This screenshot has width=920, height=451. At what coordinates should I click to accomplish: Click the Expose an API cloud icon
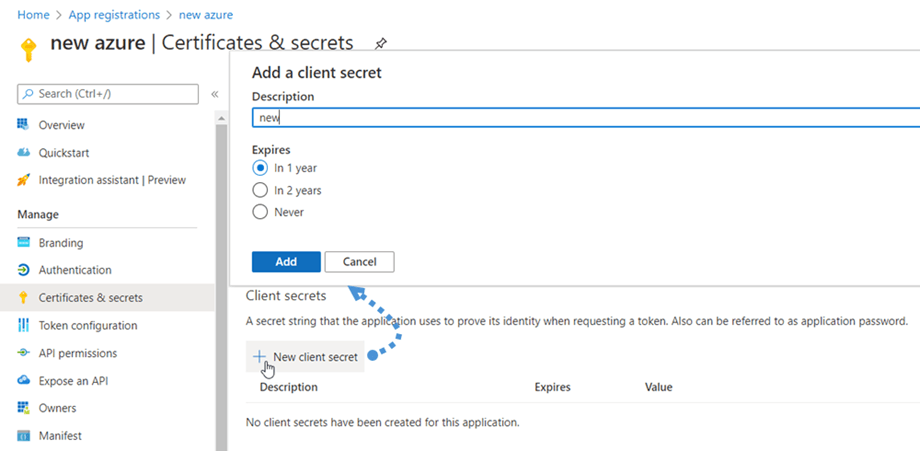pos(24,380)
